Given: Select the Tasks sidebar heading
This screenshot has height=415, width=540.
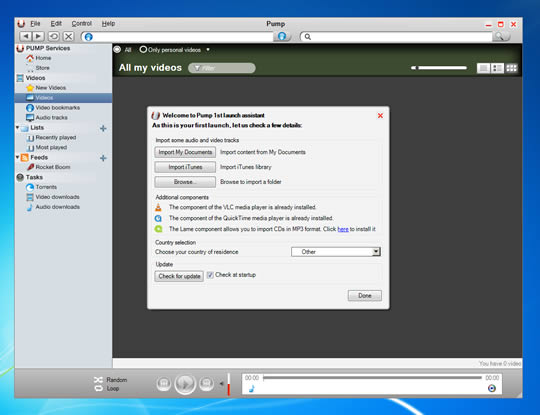Looking at the screenshot, I should pyautogui.click(x=34, y=177).
